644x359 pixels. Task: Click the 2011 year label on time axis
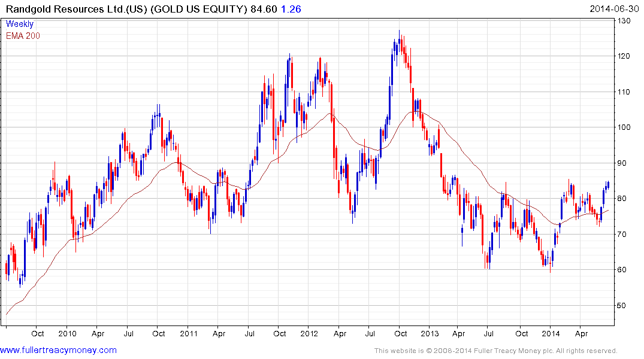coord(189,333)
